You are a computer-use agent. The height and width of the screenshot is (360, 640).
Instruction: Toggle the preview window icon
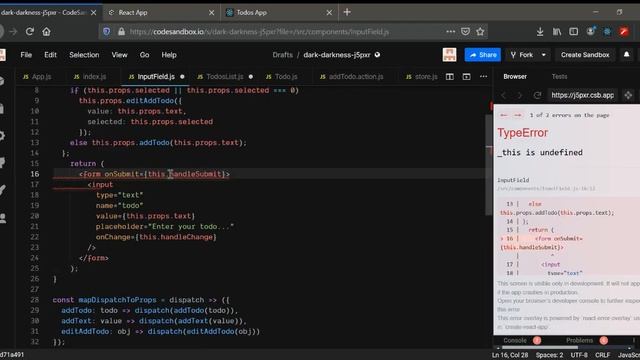[466, 77]
